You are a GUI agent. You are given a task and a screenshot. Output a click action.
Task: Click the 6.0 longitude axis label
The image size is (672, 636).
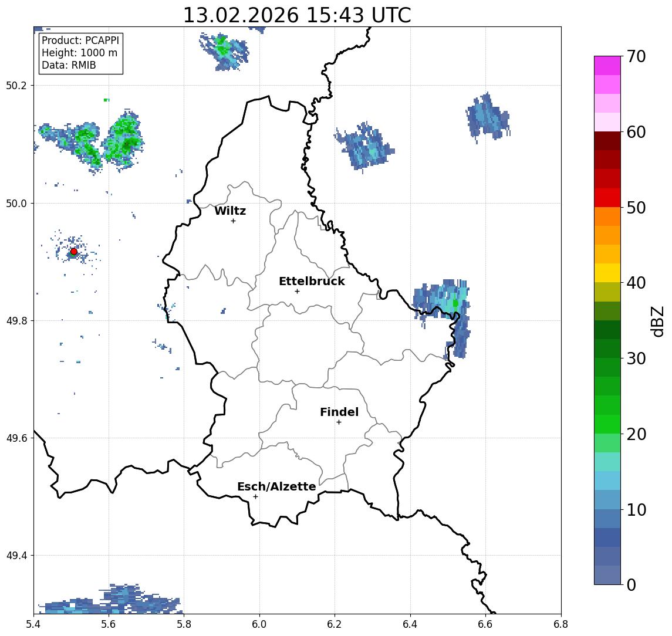tap(259, 624)
